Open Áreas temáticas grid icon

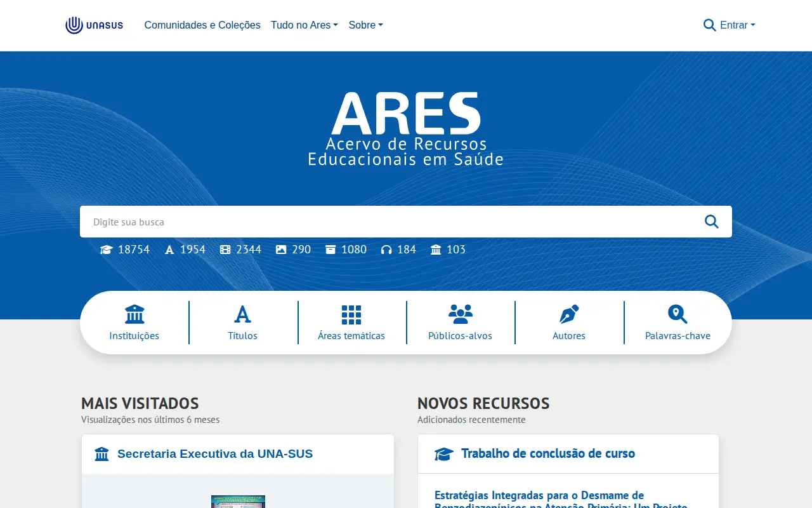pos(351,314)
